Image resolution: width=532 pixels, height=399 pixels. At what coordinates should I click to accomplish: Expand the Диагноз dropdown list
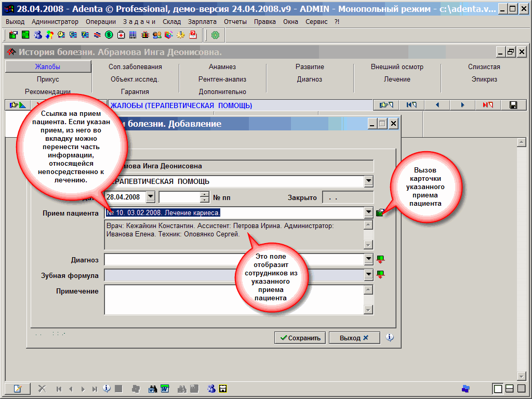[368, 259]
